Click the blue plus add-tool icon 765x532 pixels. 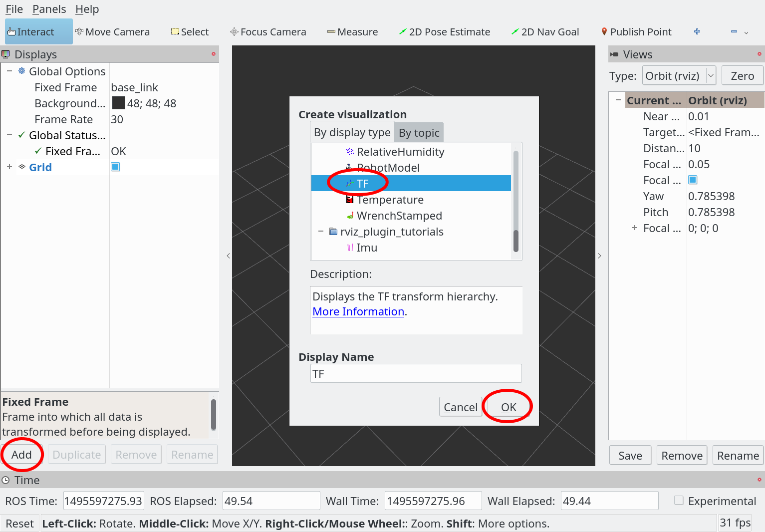click(697, 31)
